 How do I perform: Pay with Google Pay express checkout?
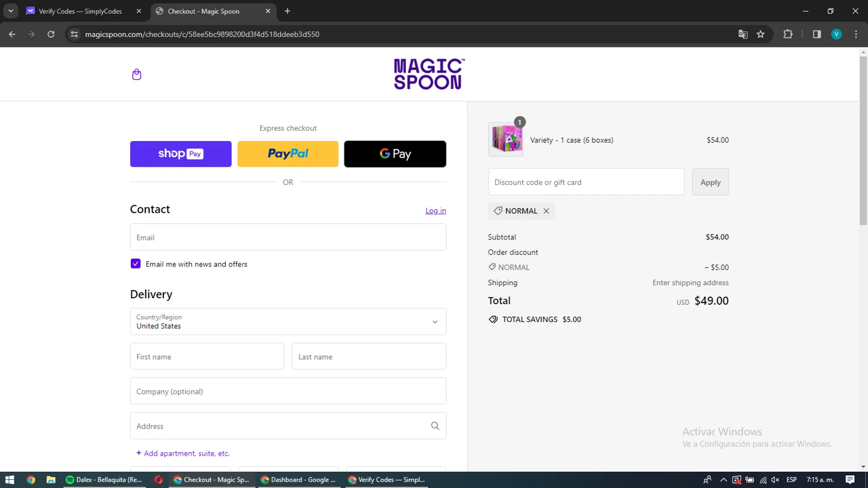click(x=395, y=154)
